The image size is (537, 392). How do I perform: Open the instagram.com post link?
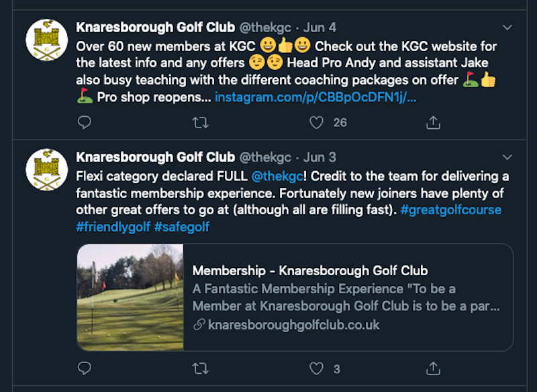[315, 97]
